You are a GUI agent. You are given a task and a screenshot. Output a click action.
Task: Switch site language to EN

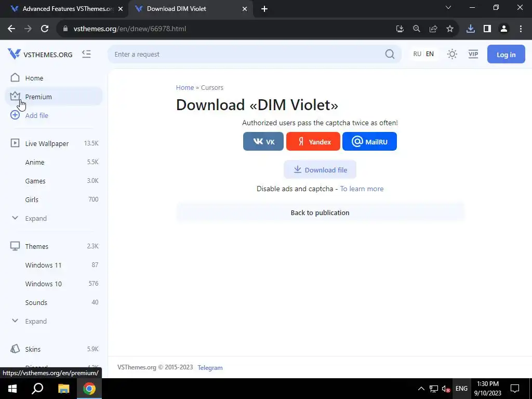coord(430,54)
